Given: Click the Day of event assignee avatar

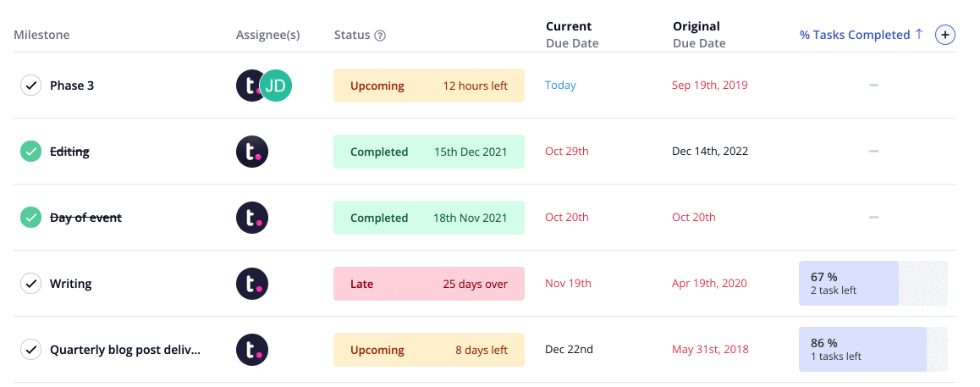Looking at the screenshot, I should tap(252, 218).
